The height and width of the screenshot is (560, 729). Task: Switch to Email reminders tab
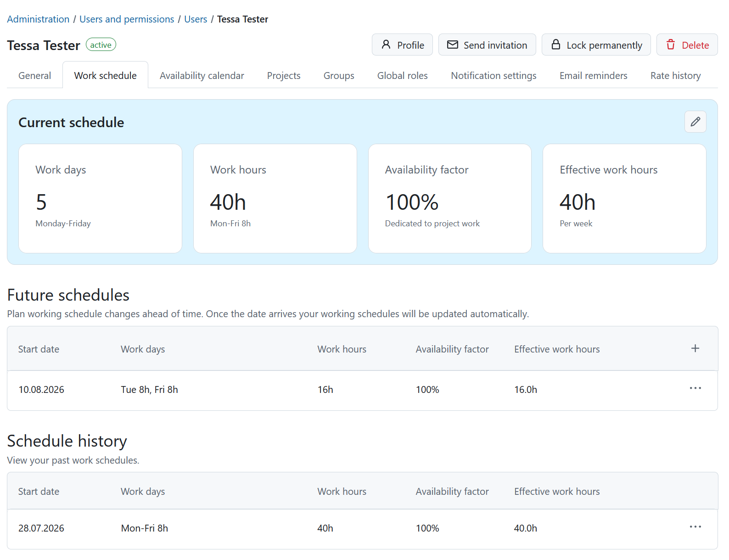tap(593, 76)
